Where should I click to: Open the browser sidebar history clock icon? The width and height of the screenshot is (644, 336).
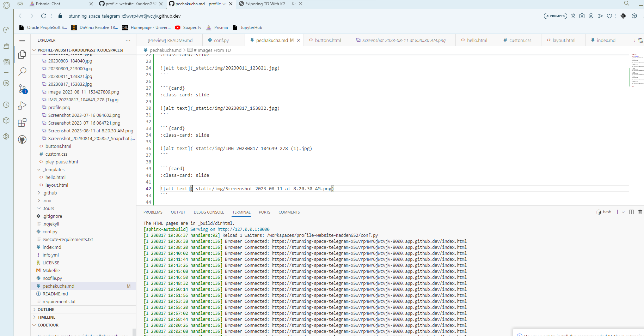point(6,105)
